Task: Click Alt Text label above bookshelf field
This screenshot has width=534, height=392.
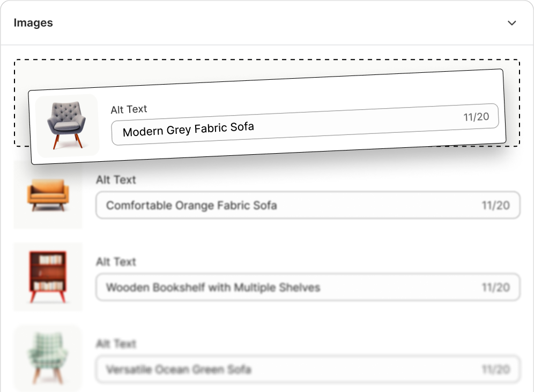Action: (116, 262)
